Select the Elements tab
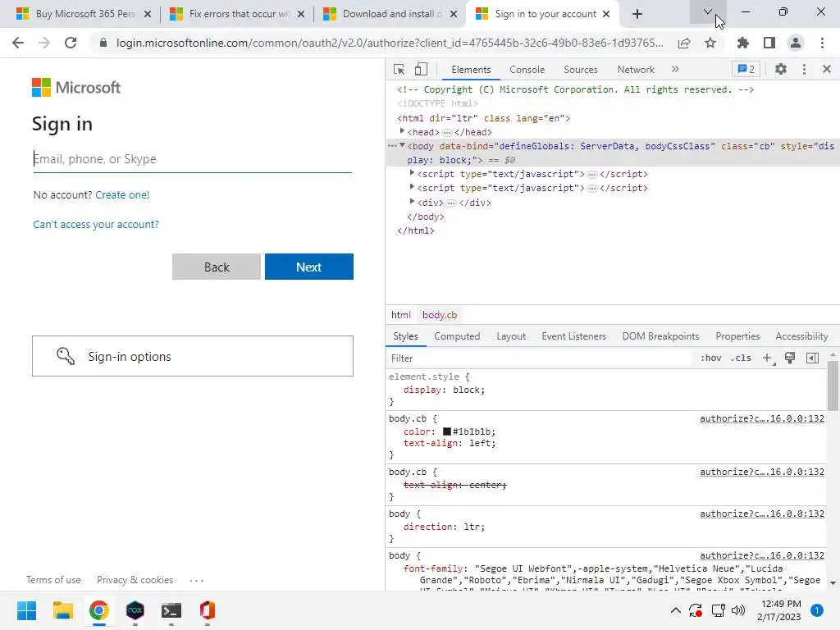The image size is (840, 630). [471, 70]
